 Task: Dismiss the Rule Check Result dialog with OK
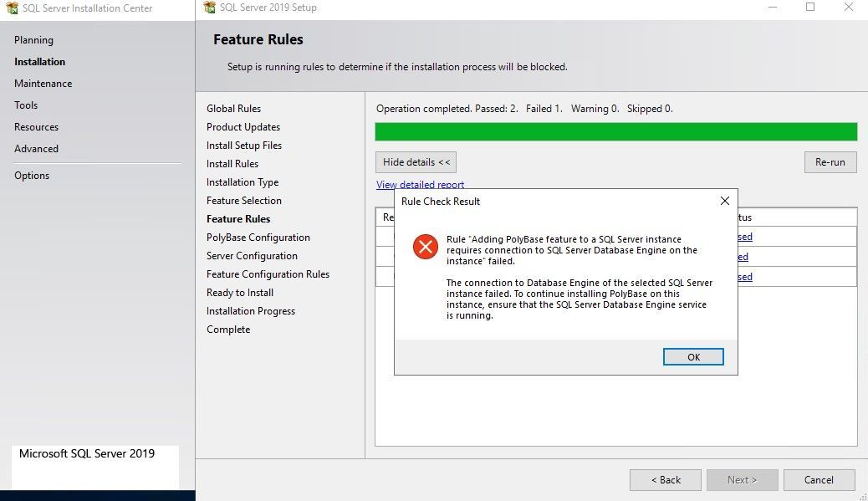point(693,356)
